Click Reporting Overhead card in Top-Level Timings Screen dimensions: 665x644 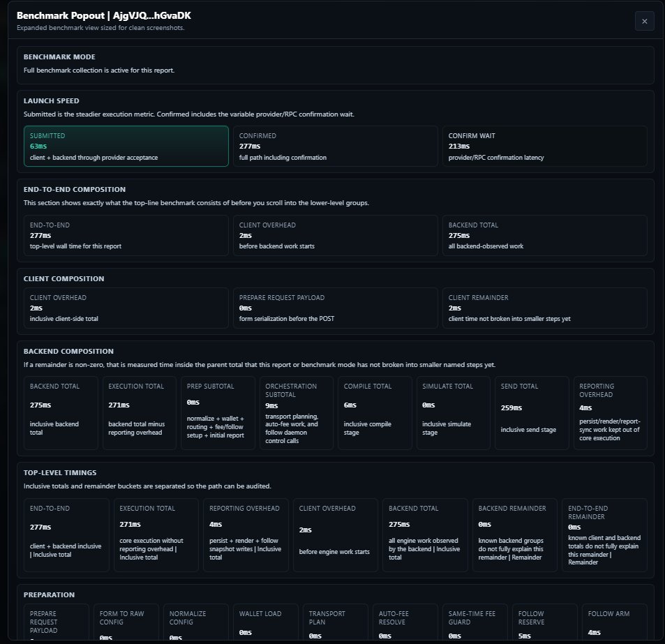click(246, 535)
